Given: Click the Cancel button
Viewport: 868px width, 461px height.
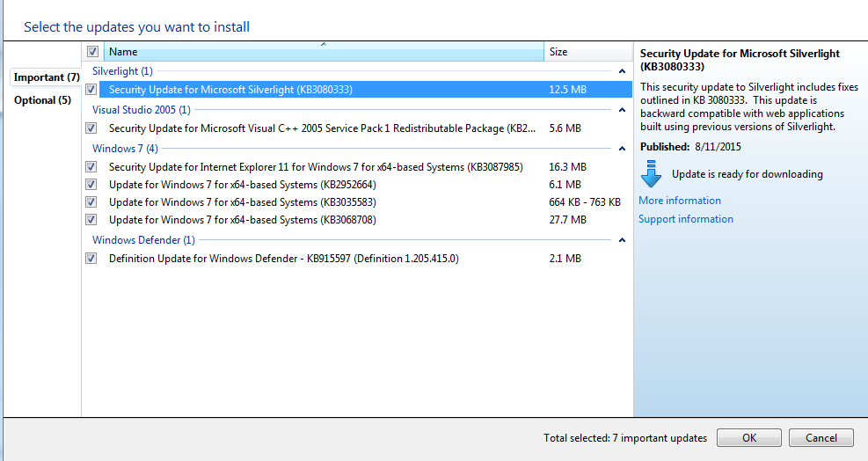Looking at the screenshot, I should (821, 438).
